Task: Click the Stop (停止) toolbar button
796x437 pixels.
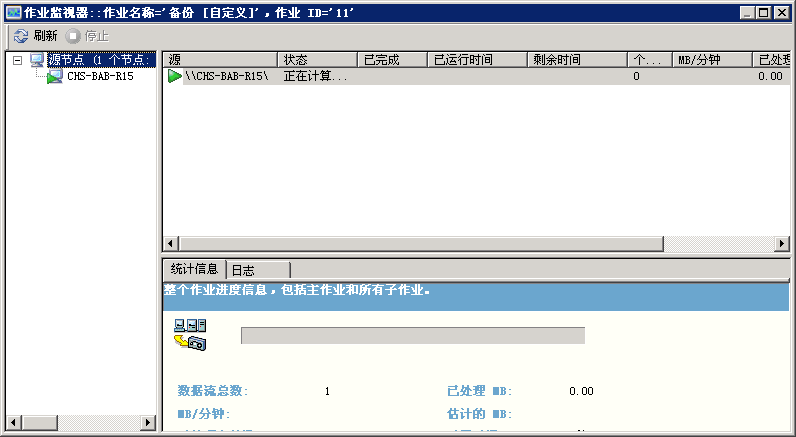Action: (x=87, y=36)
